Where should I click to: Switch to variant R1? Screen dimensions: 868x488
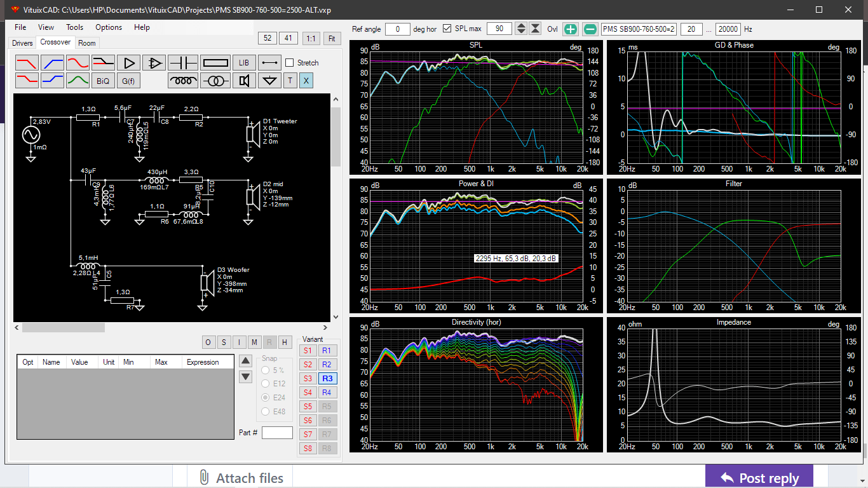327,351
